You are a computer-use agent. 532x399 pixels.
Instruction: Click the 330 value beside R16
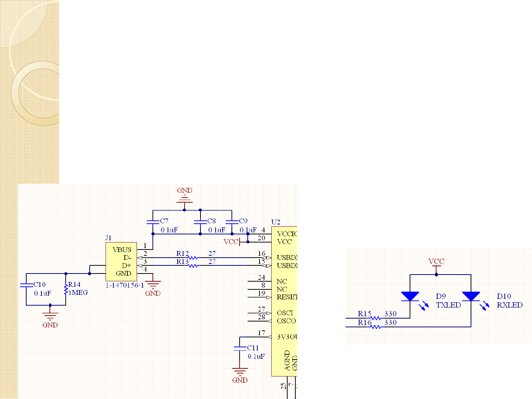(x=391, y=323)
